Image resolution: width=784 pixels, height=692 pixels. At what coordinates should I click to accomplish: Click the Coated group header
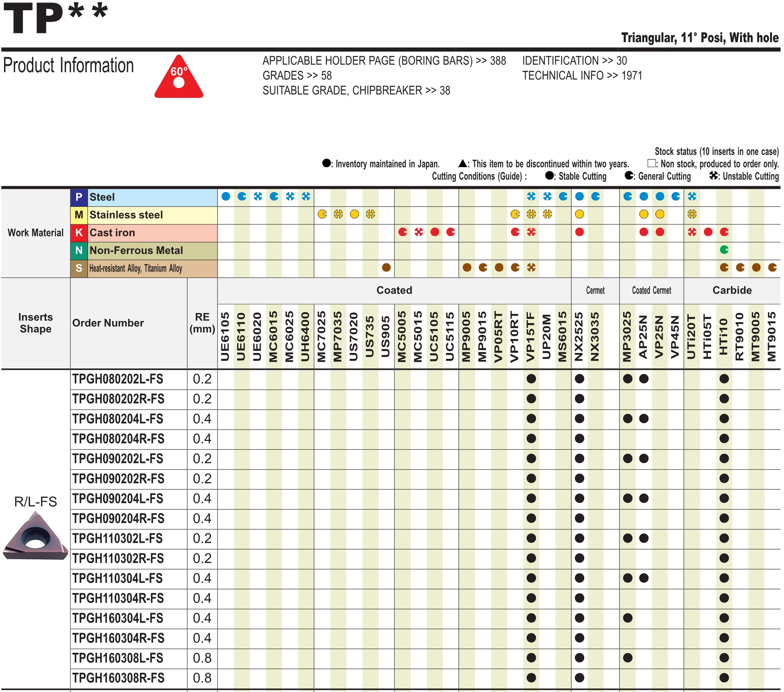[394, 290]
